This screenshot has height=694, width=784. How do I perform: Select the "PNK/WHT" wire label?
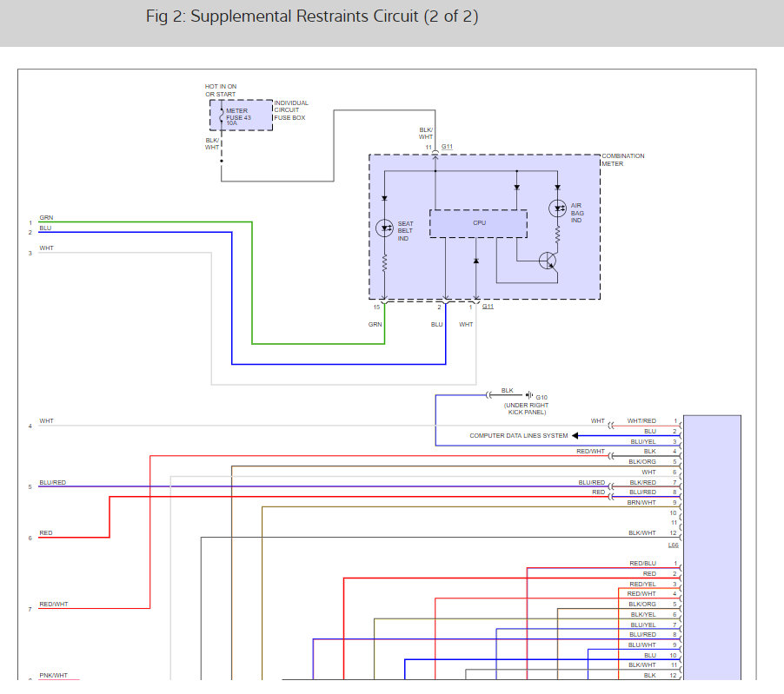coord(54,676)
